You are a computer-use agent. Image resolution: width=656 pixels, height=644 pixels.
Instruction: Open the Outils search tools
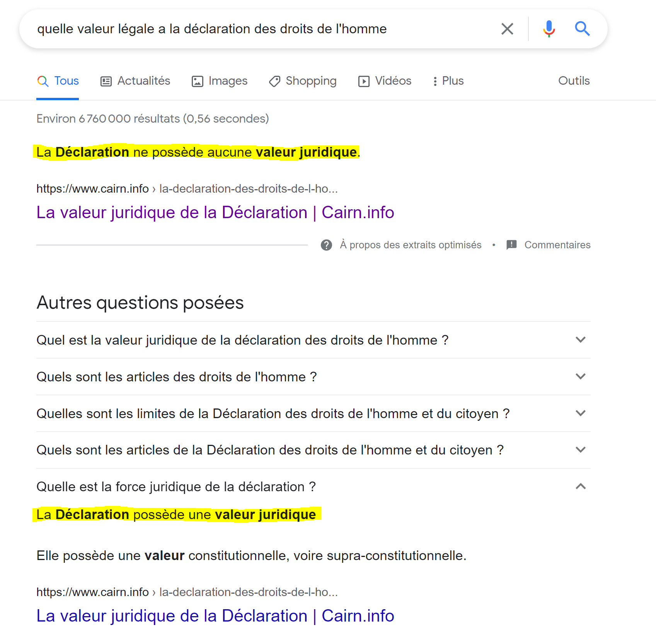coord(574,81)
